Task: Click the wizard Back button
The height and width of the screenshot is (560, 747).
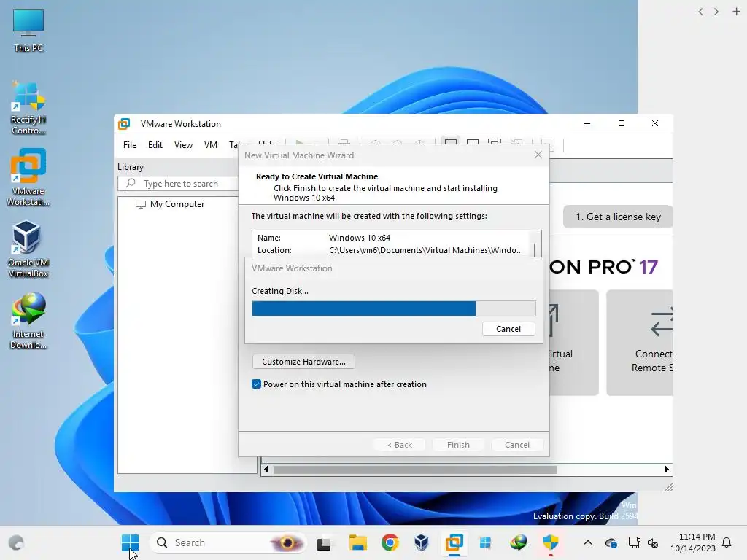Action: [x=399, y=445]
